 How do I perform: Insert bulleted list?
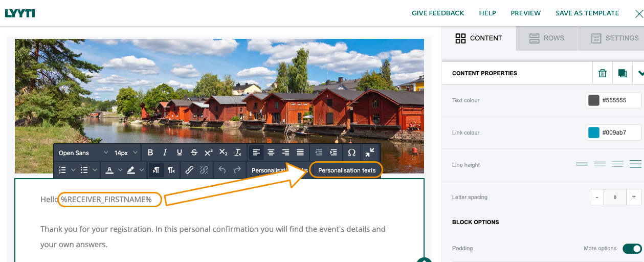coord(85,170)
